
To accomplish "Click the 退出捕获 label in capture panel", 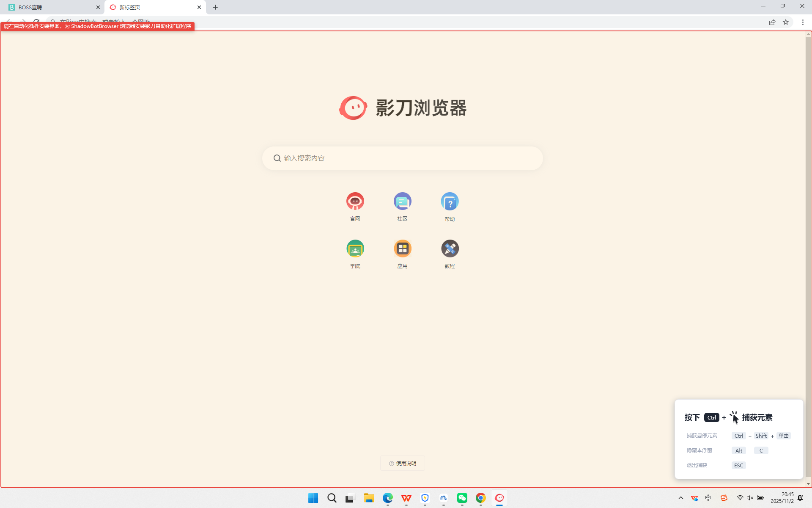I will point(697,465).
